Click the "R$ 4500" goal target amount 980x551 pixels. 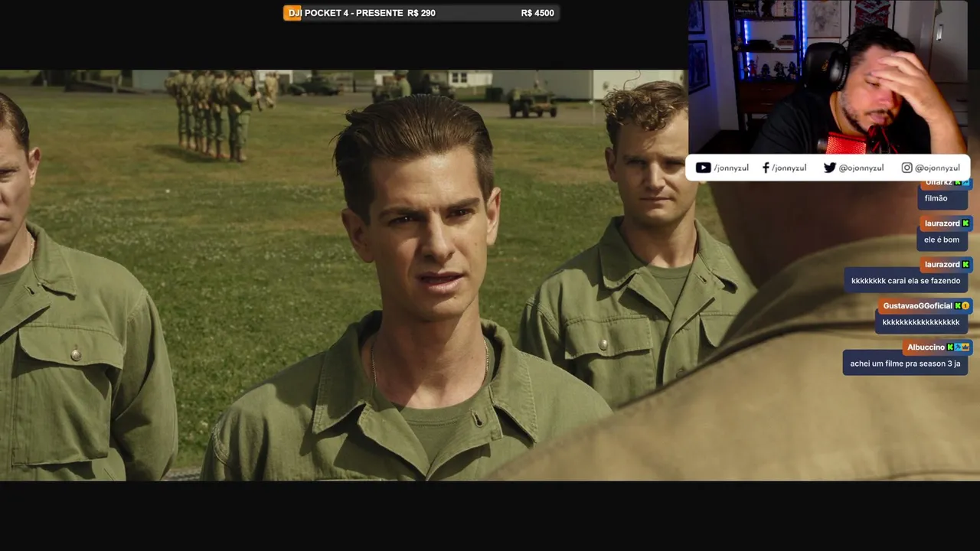pyautogui.click(x=537, y=13)
